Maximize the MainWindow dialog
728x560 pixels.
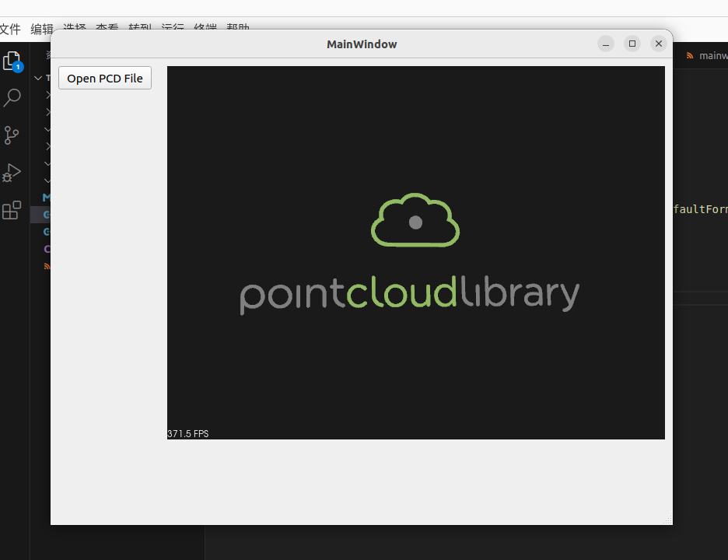[632, 44]
